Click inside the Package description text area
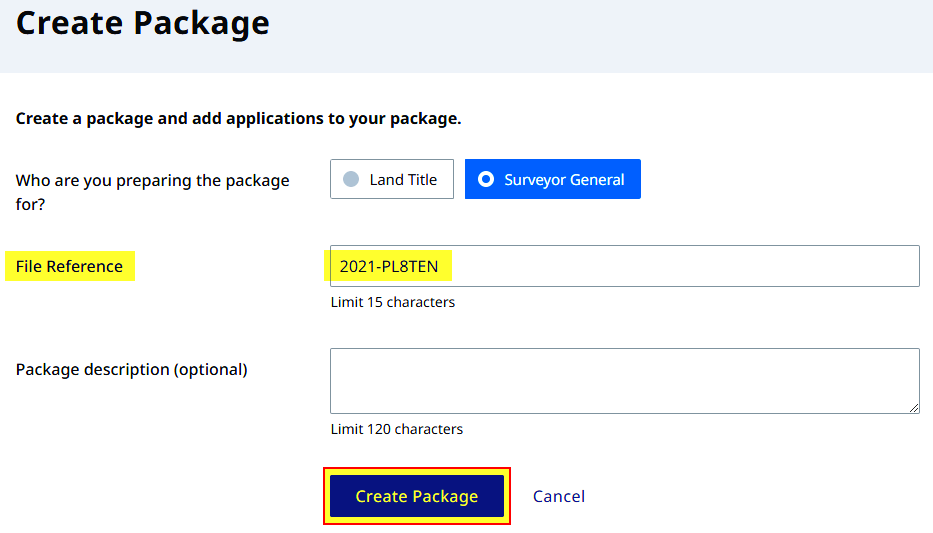 625,381
